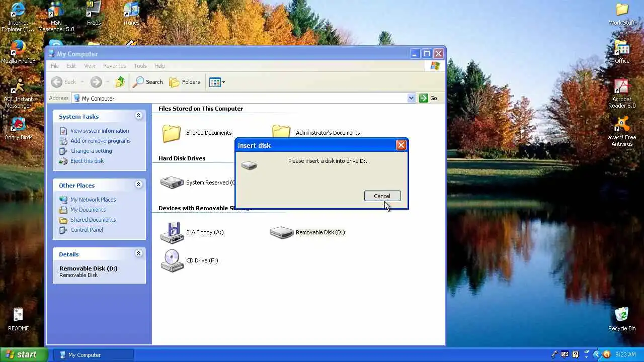The width and height of the screenshot is (644, 362).
Task: Click the green Forward arrow button
Action: 96,82
